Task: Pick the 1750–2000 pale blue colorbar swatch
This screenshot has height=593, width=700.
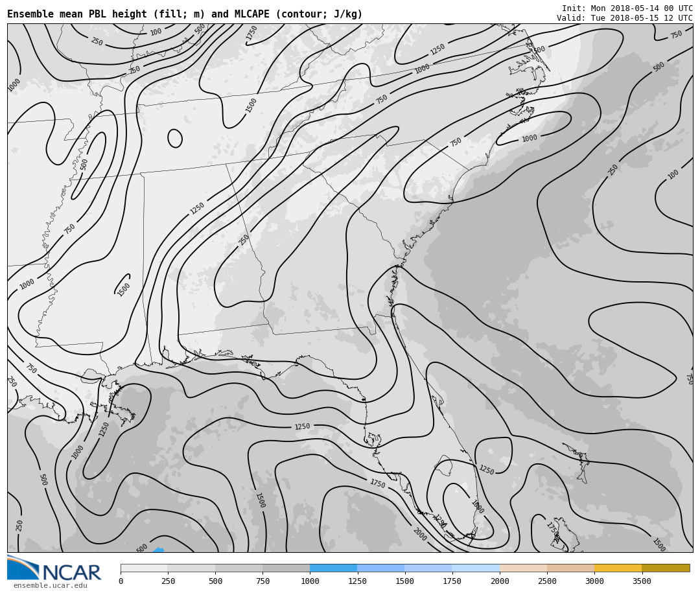Action: 476,568
